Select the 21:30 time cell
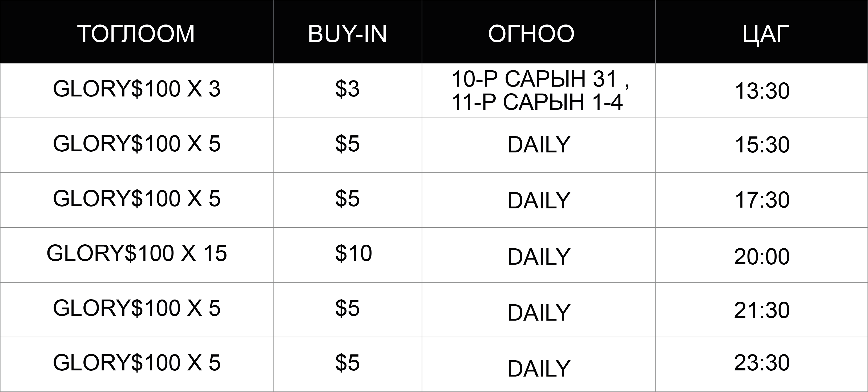Viewport: 868px width, 392px height. click(x=761, y=310)
